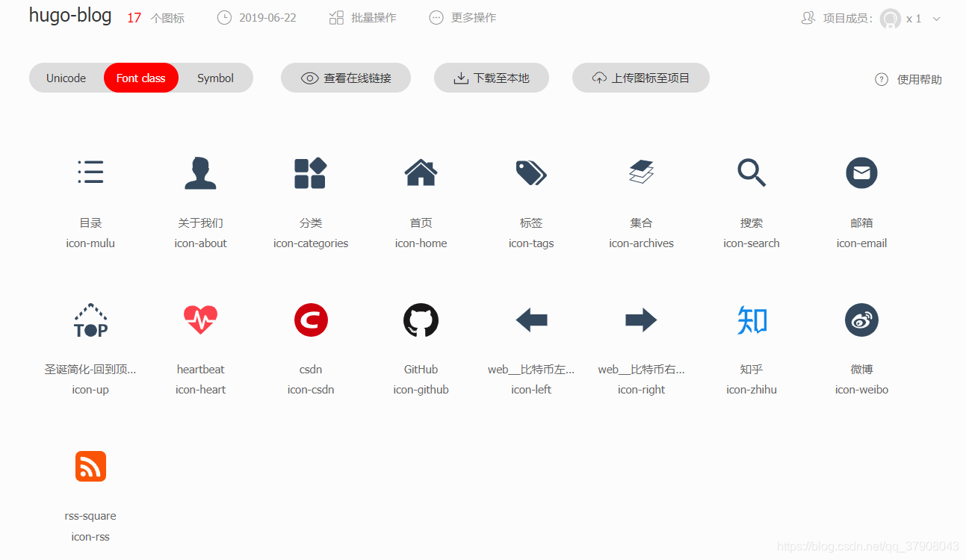
Task: Switch to the Symbol tab
Action: point(215,78)
